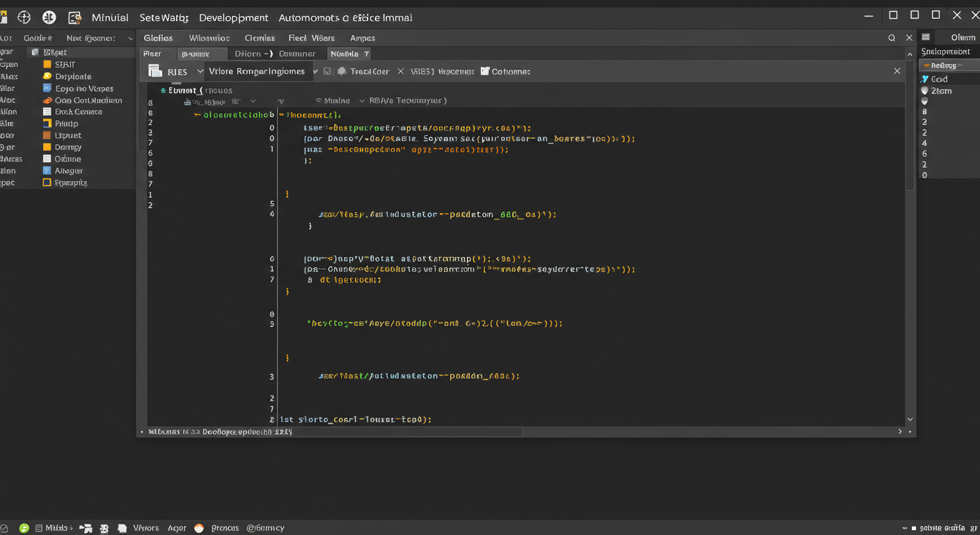The height and width of the screenshot is (535, 980).
Task: Click the crosshair target icon in title bar
Action: pos(24,17)
